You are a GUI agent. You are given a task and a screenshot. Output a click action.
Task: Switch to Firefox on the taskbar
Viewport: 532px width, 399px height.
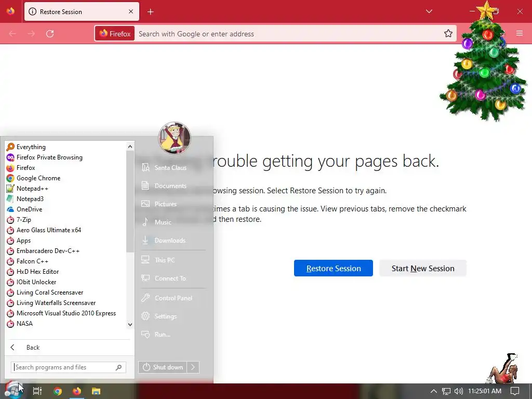point(77,391)
